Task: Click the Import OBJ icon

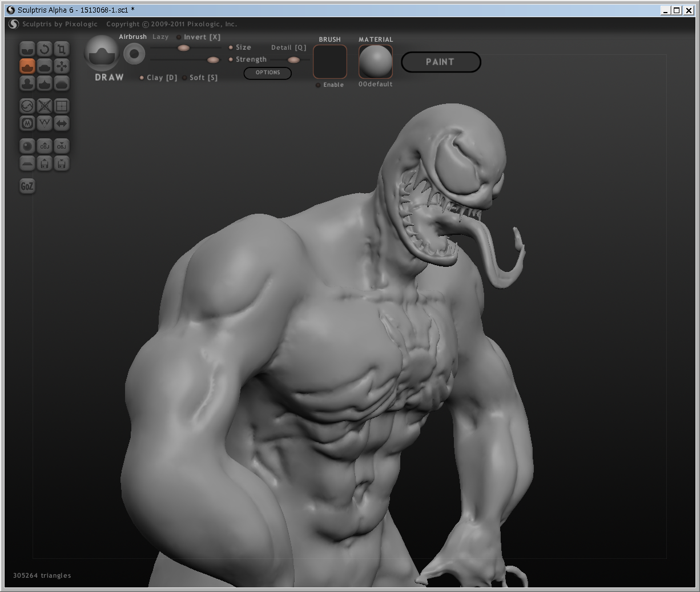Action: click(x=45, y=146)
